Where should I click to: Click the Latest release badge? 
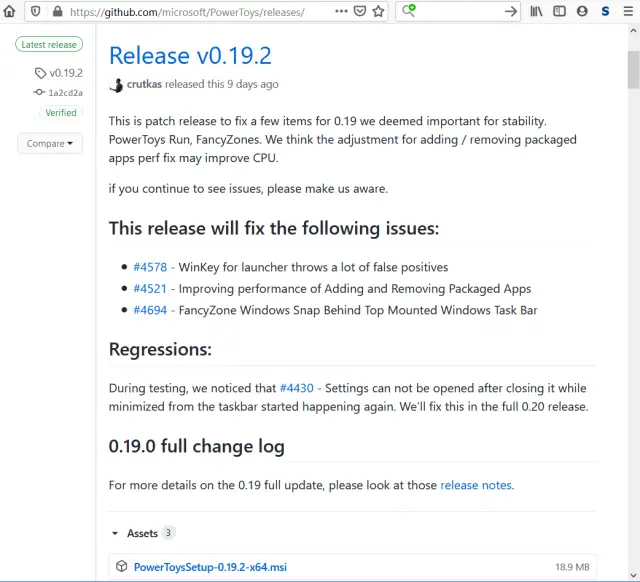(x=49, y=44)
